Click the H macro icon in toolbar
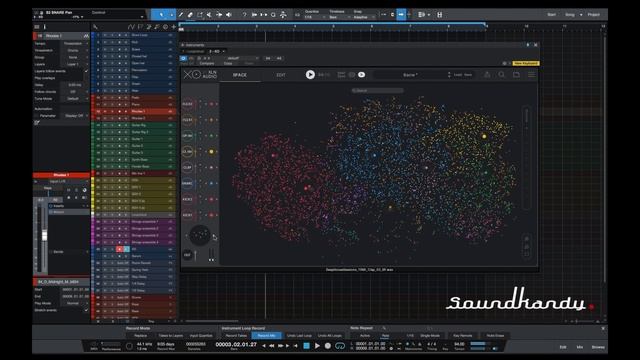The height and width of the screenshot is (360, 640). coord(440,15)
